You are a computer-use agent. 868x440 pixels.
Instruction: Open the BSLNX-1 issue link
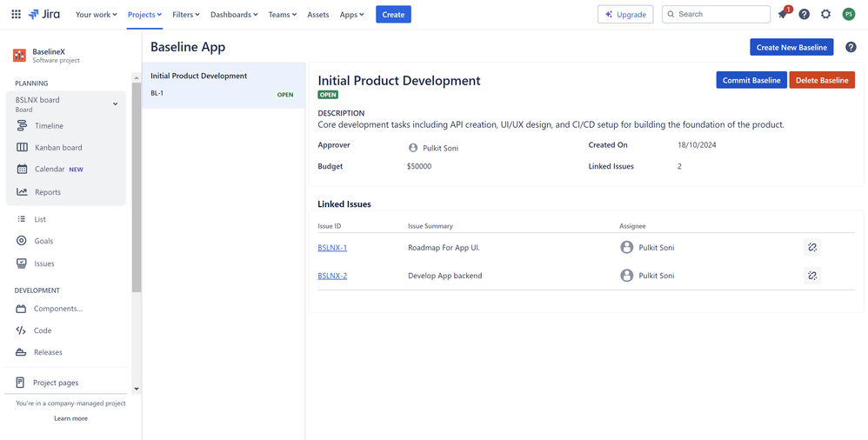[332, 248]
